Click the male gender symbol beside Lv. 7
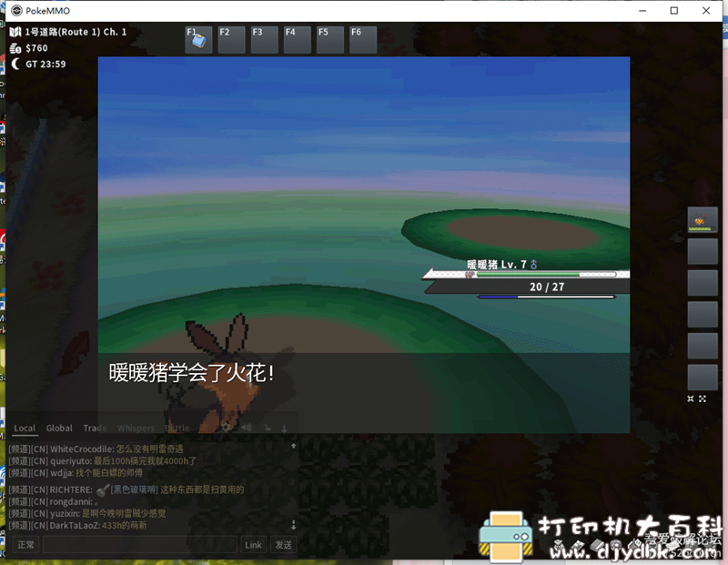Image resolution: width=728 pixels, height=565 pixels. [x=534, y=265]
